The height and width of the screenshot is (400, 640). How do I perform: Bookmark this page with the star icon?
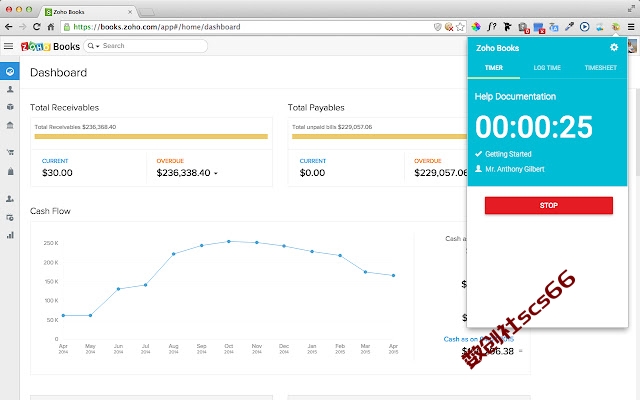(x=460, y=27)
